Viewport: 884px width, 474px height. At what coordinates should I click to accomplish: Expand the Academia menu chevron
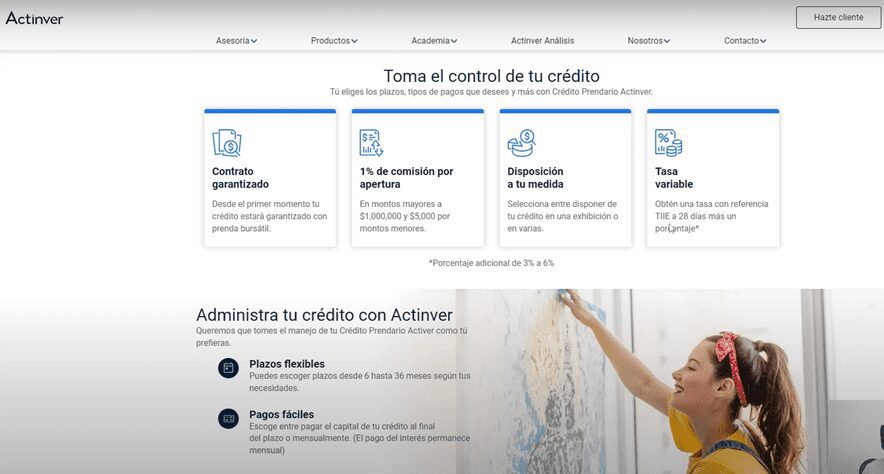tap(454, 41)
